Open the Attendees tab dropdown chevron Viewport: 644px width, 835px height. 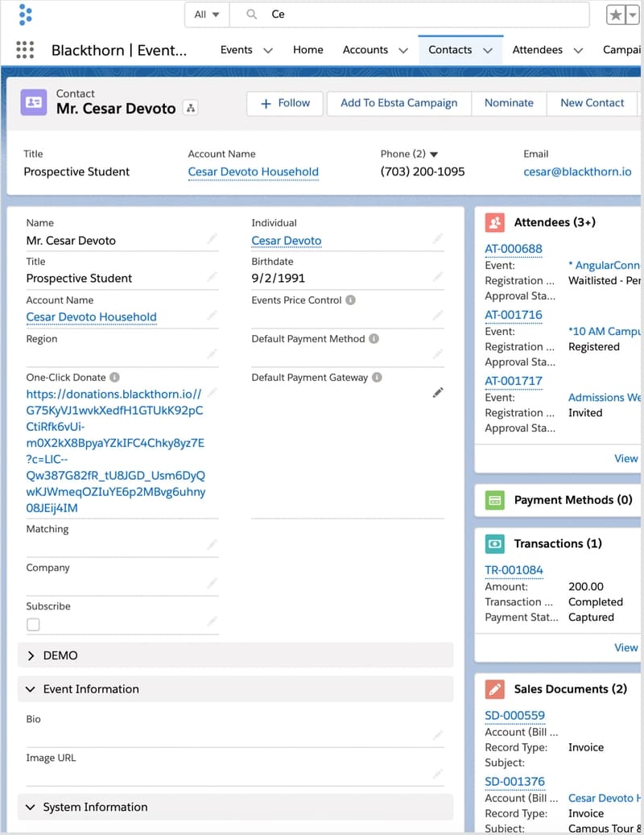[x=578, y=50]
